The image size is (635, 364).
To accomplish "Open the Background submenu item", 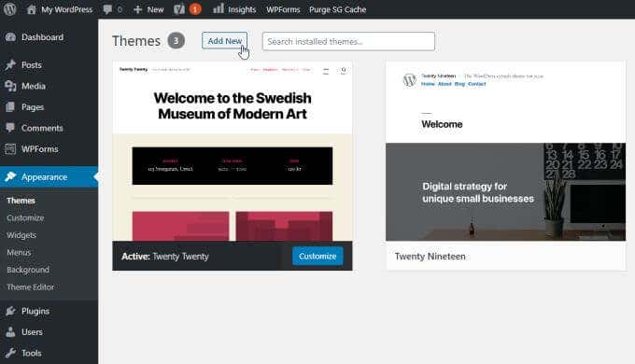I will click(28, 270).
